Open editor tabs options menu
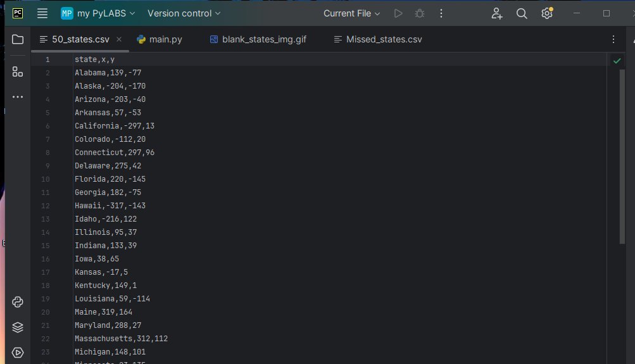Viewport: 635px width, 364px height. [613, 39]
